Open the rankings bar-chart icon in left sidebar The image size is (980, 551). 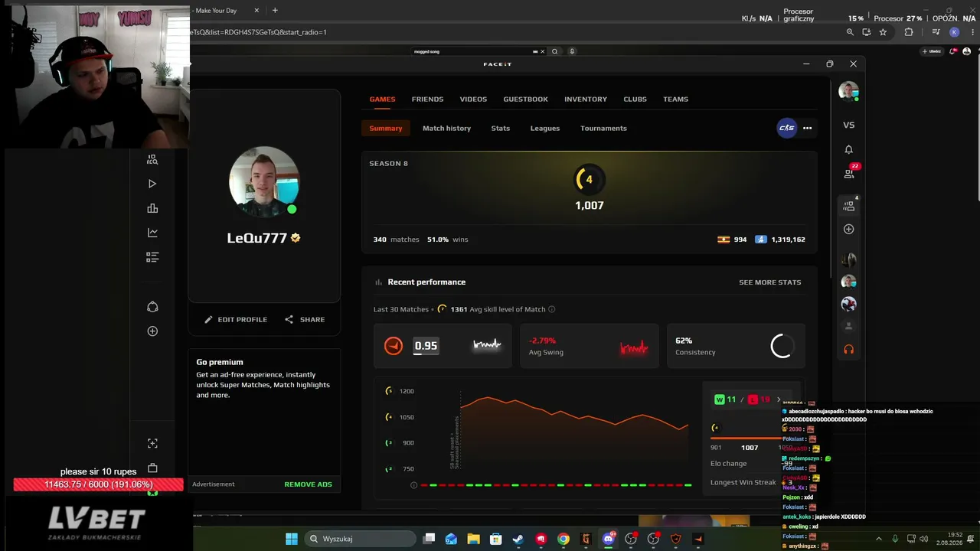(x=152, y=208)
